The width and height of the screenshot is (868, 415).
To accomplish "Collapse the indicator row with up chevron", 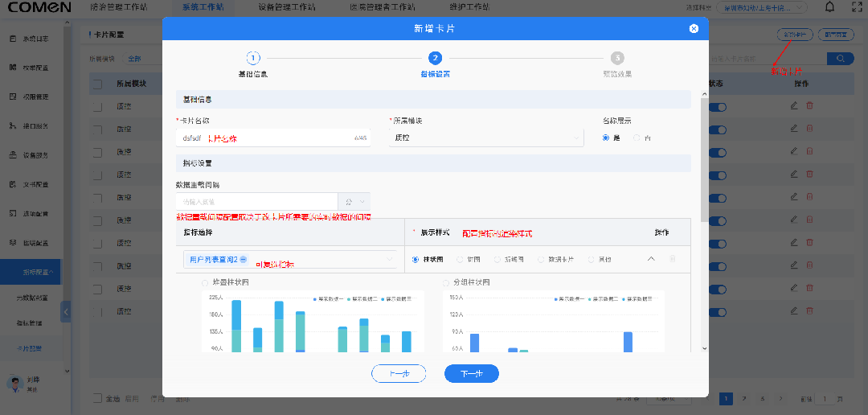I will point(651,259).
